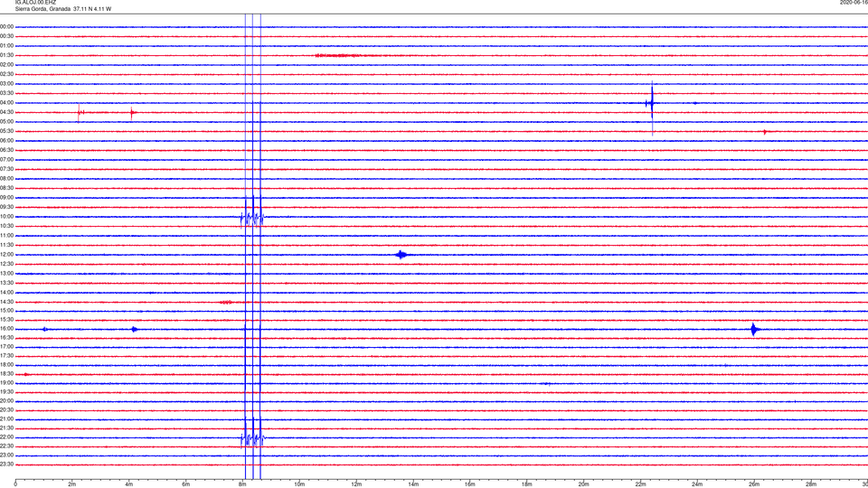Viewport: 868px width, 488px height.
Task: Select the 18:00 time label
Action: (7, 365)
